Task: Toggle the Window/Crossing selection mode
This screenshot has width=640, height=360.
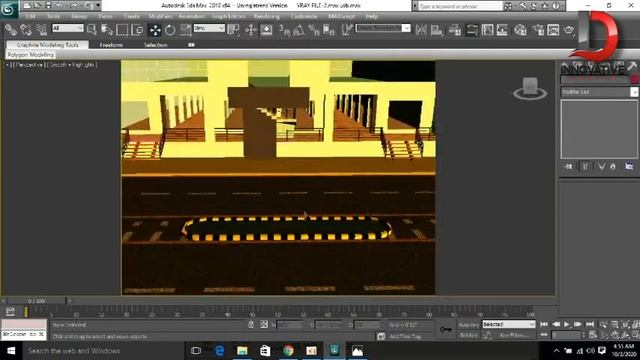Action: [138, 30]
